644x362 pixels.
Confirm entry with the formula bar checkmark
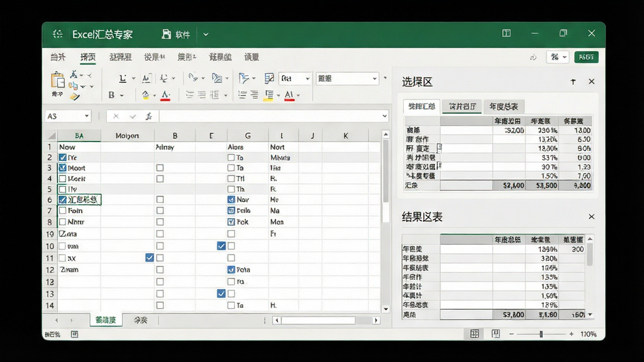[132, 116]
